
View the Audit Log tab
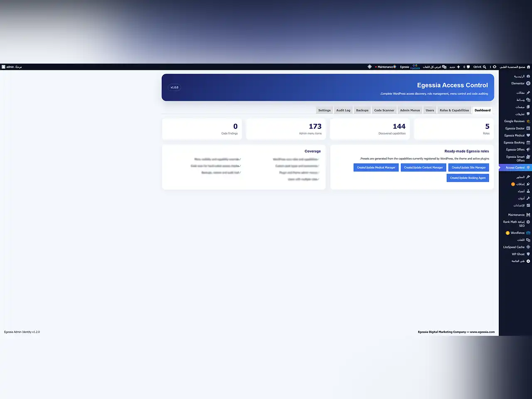click(343, 110)
